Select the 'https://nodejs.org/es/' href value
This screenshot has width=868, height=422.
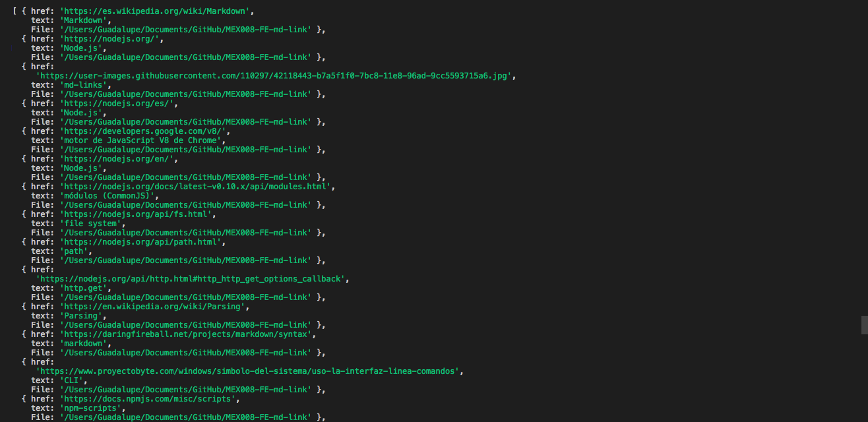click(117, 104)
